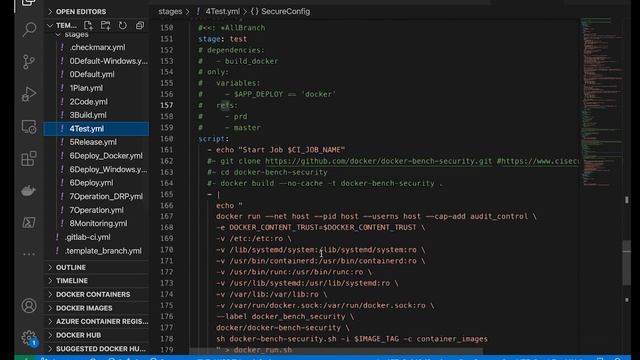The height and width of the screenshot is (360, 640).
Task: Expand the AZURE CONTAINER REGISTRY section
Action: [96, 322]
